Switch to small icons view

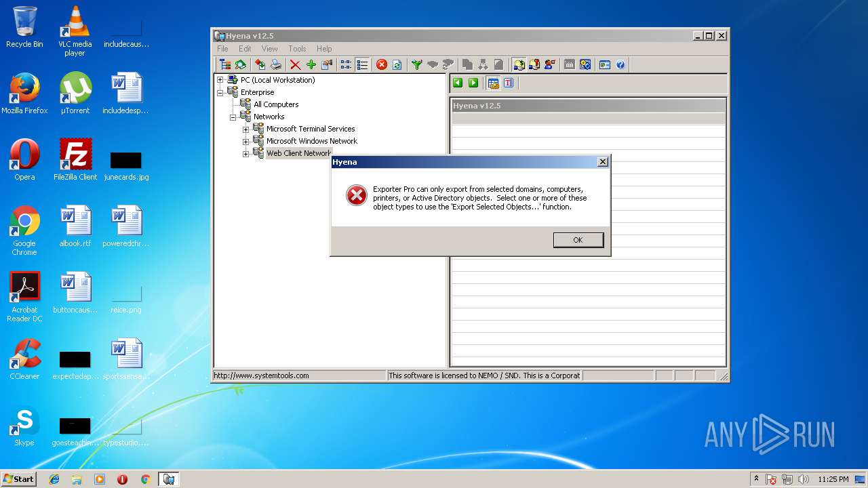tap(346, 65)
